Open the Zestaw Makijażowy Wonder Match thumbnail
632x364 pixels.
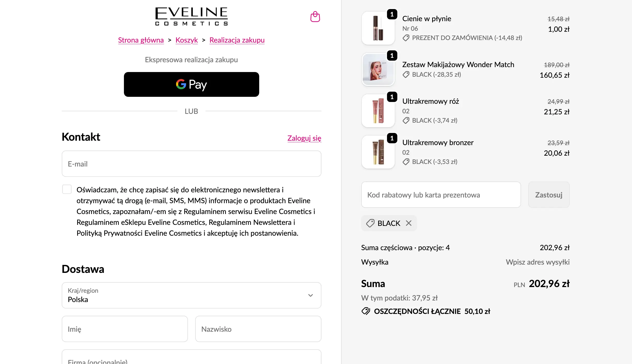(378, 69)
